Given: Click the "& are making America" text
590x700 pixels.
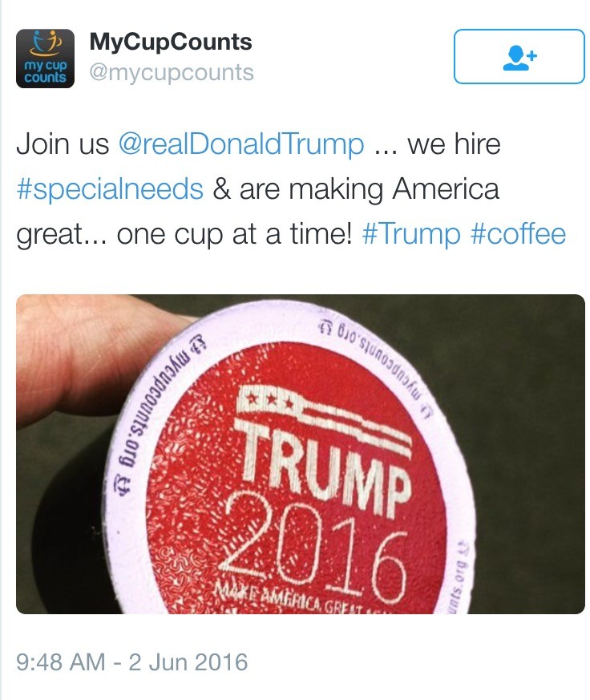Looking at the screenshot, I should click(356, 189).
